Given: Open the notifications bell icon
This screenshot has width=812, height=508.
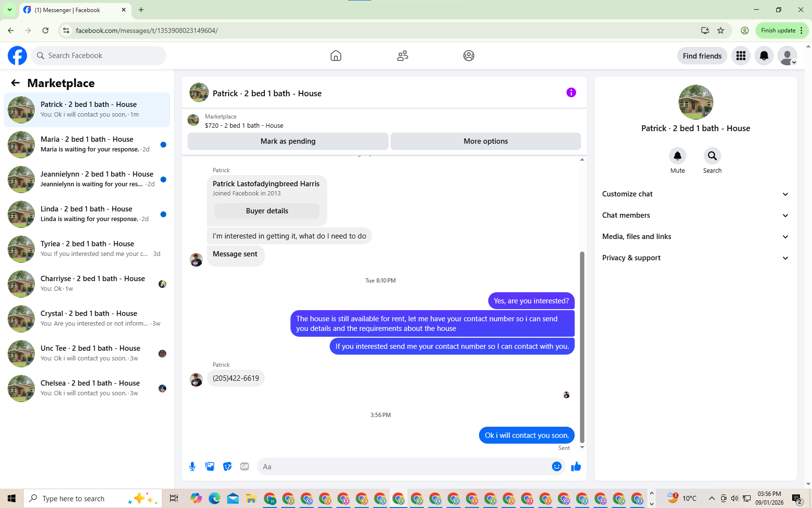Looking at the screenshot, I should pos(764,56).
